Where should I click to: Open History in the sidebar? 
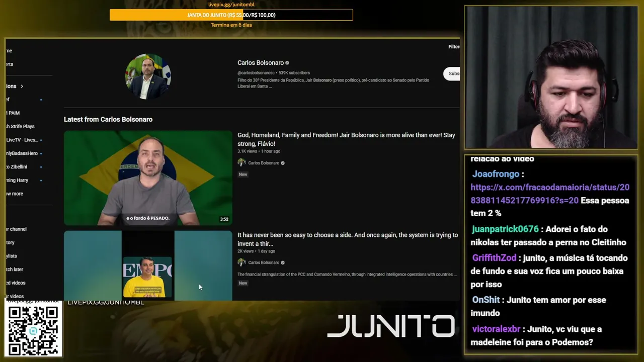[10, 242]
